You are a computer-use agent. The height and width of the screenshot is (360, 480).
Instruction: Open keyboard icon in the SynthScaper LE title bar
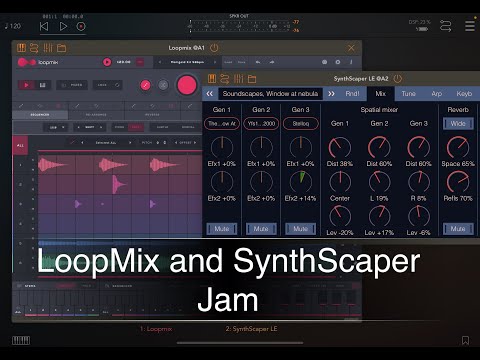click(x=212, y=79)
